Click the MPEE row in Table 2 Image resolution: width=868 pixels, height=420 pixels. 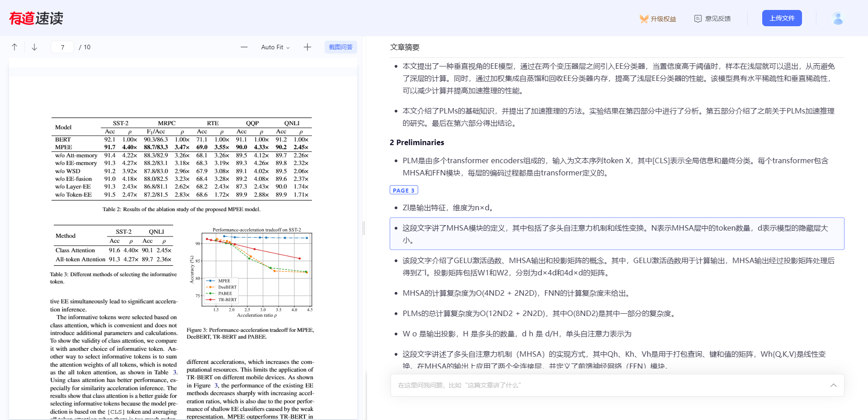pyautogui.click(x=182, y=147)
